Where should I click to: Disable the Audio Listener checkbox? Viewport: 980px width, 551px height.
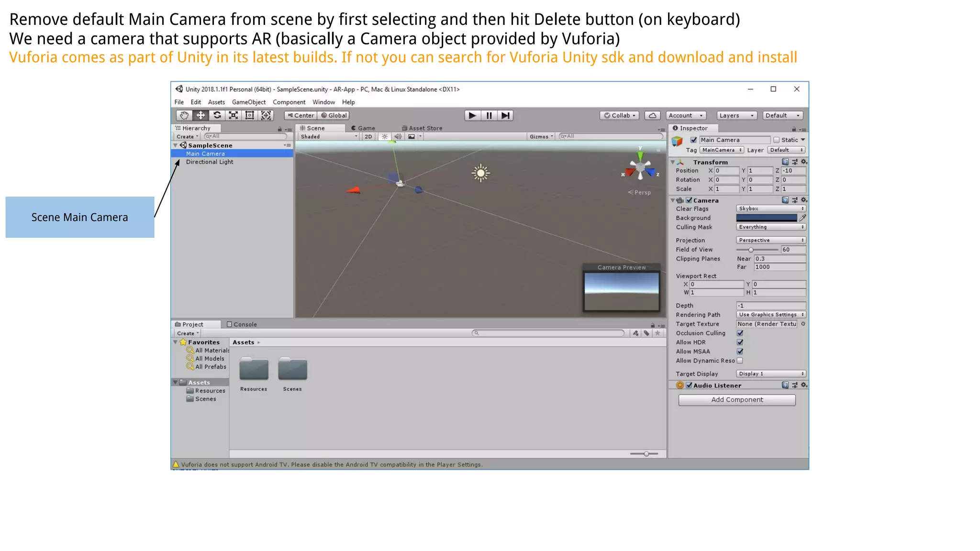pos(689,385)
